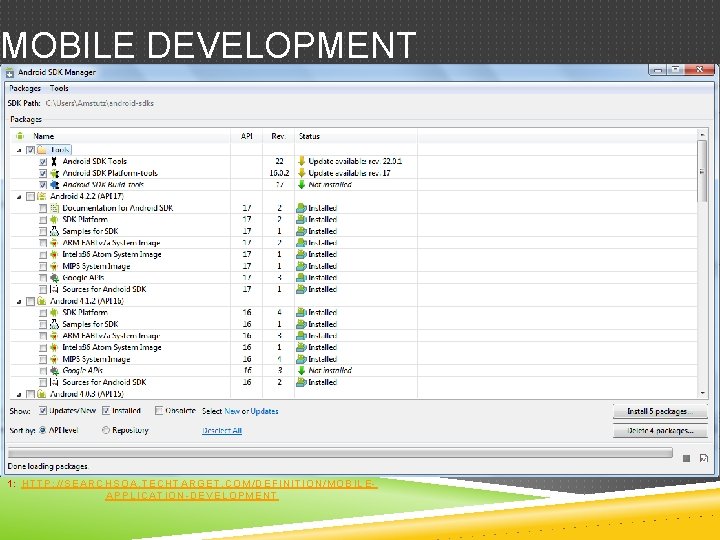The image size is (720, 540).
Task: Click the API 16 Samples for SDK icon
Action: coord(54,324)
